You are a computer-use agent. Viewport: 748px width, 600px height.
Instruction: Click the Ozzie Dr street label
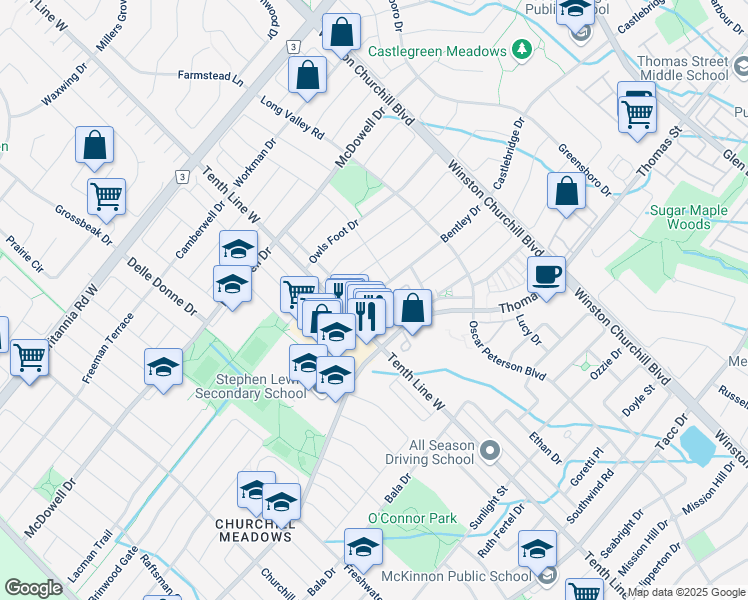point(606,364)
